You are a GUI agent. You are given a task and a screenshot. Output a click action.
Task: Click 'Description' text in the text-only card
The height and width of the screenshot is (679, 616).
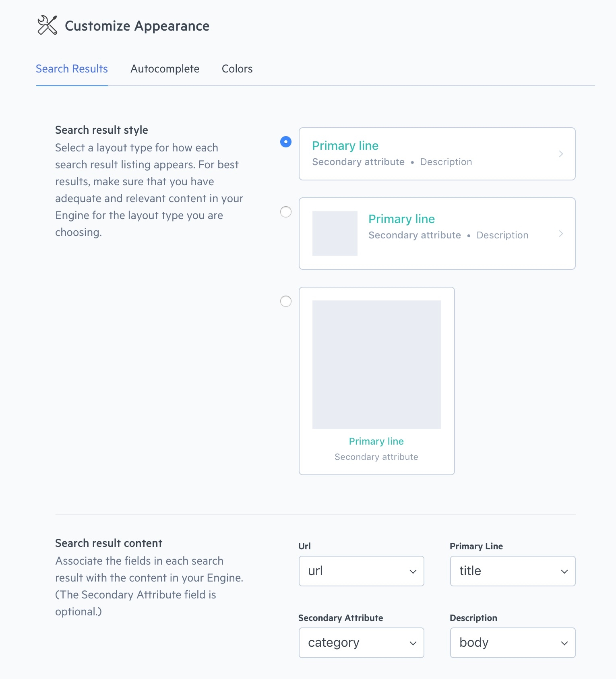[446, 162]
